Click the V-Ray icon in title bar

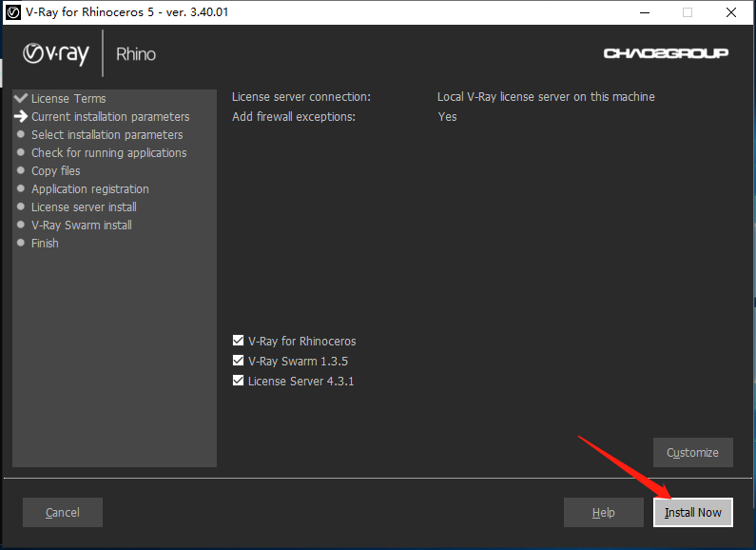(13, 12)
